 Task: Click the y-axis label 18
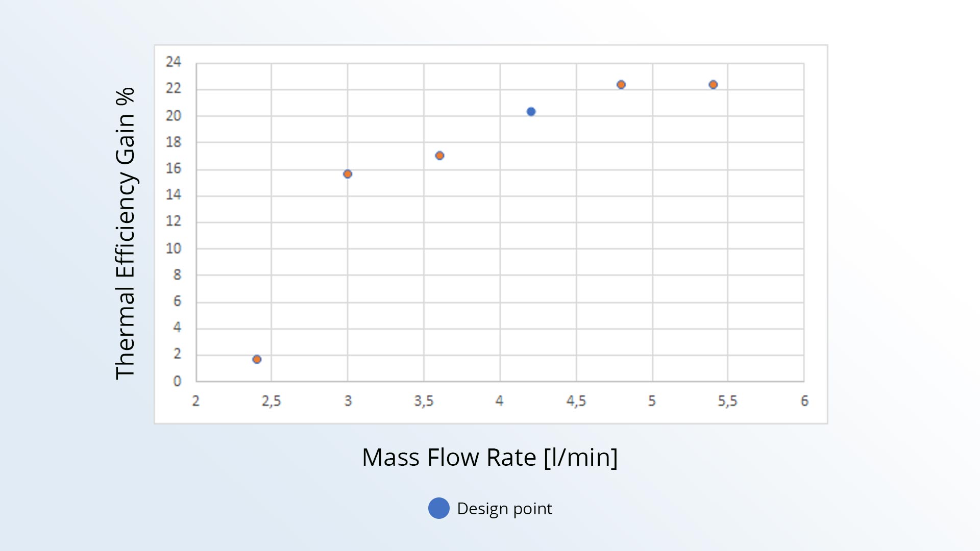click(174, 142)
